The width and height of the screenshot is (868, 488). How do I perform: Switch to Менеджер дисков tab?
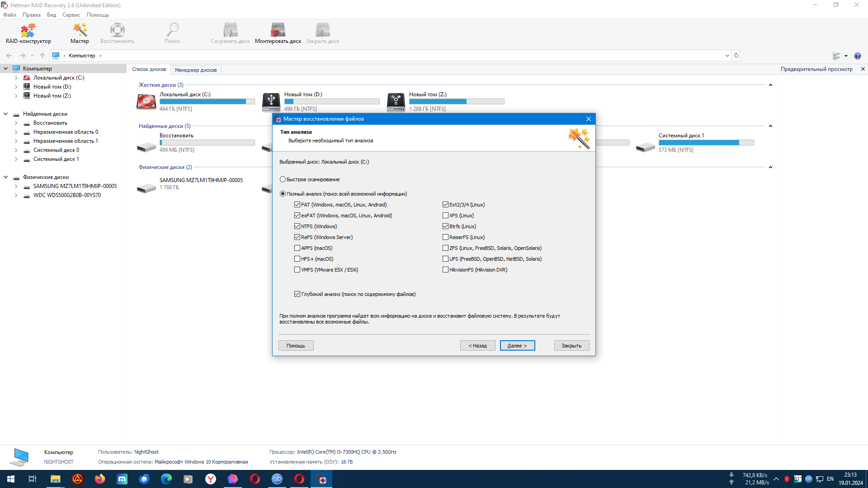coord(196,70)
